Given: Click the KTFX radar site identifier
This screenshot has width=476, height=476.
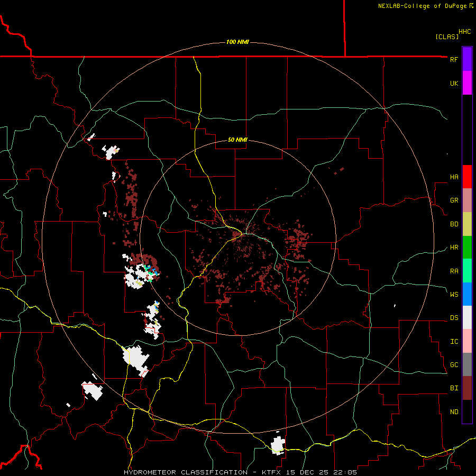Looking at the screenshot, I should click(272, 472).
